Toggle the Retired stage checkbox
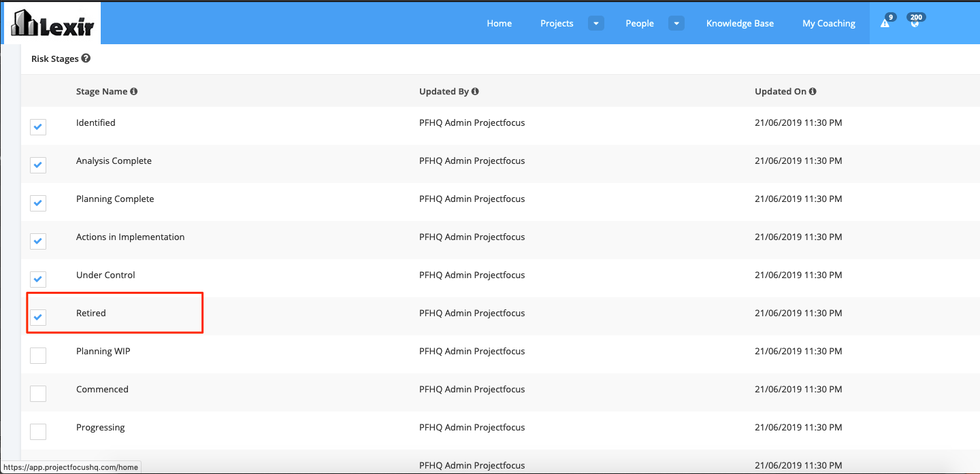 click(x=38, y=317)
